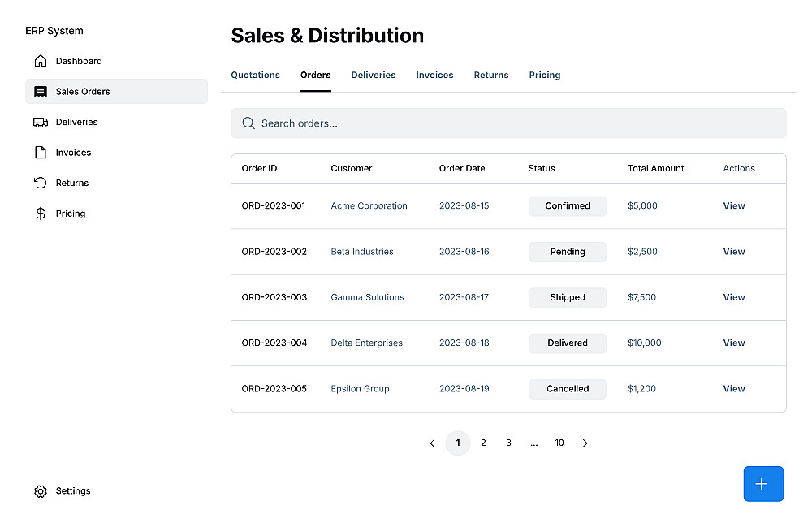Switch to the Pricing tab
This screenshot has width=812, height=527.
pos(545,76)
